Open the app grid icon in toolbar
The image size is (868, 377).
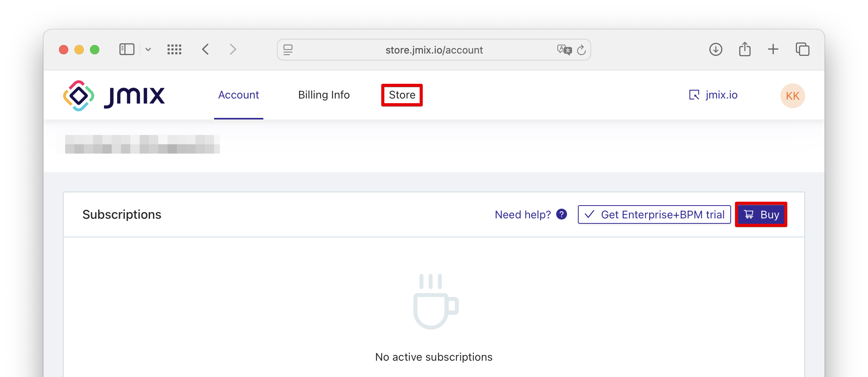[x=174, y=49]
